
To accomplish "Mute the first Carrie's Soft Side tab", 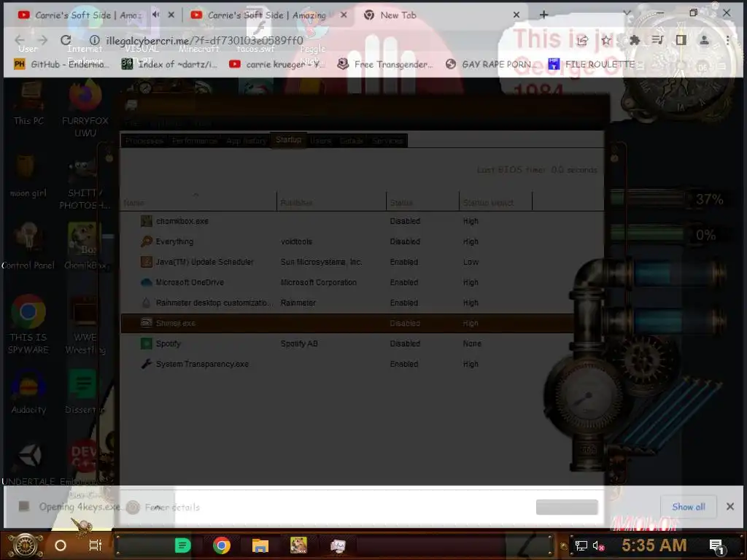I will click(x=156, y=15).
